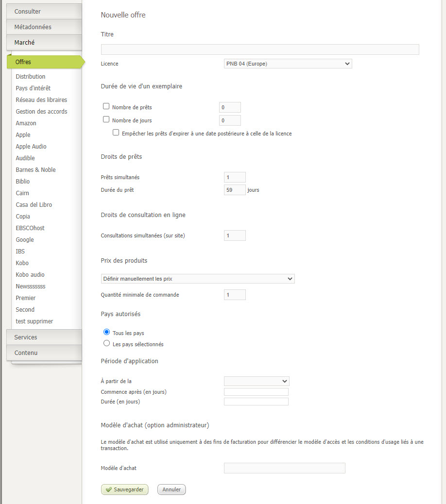
Task: Focus the Durée du prêt field
Action: 235,190
